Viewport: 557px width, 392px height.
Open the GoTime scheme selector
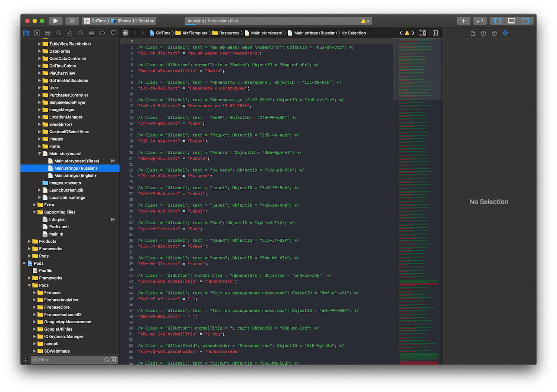point(95,21)
